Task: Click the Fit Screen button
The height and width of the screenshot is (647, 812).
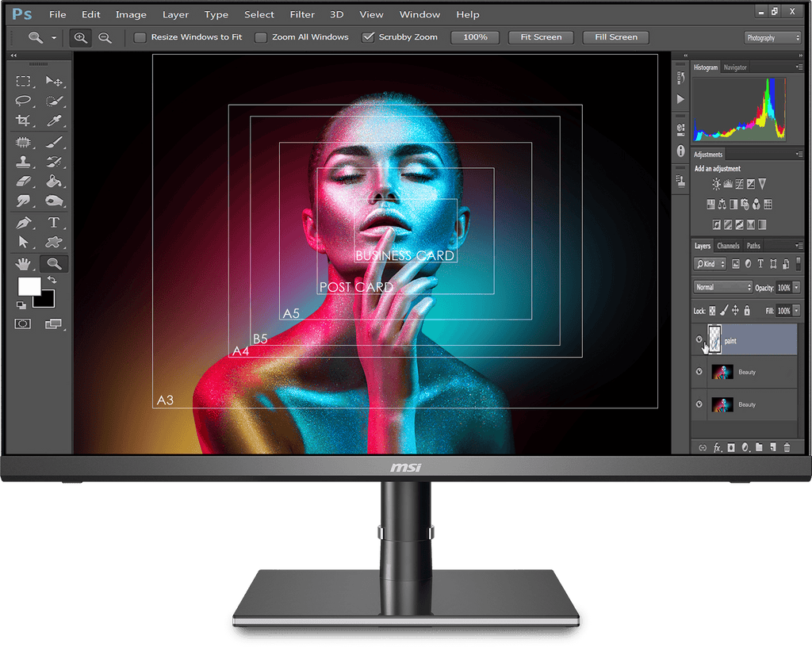Action: [541, 37]
